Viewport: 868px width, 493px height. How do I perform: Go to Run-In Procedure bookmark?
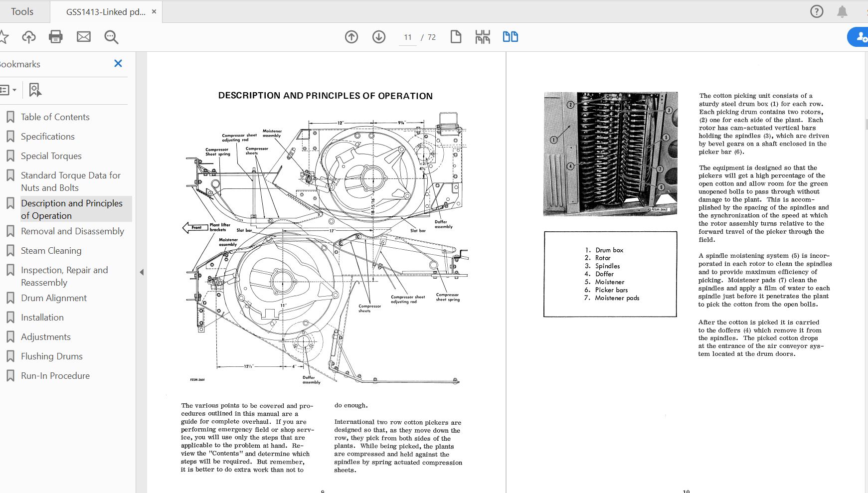point(55,376)
